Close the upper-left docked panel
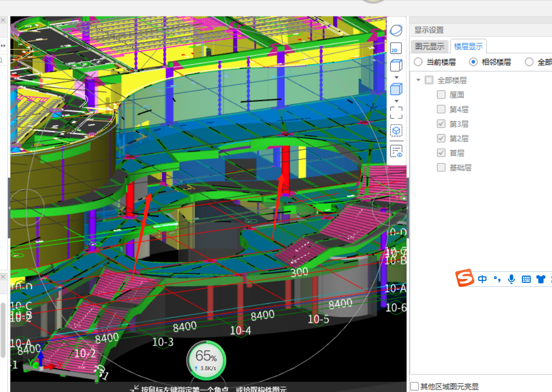Screen dimensions: 552x392 tap(3, 20)
